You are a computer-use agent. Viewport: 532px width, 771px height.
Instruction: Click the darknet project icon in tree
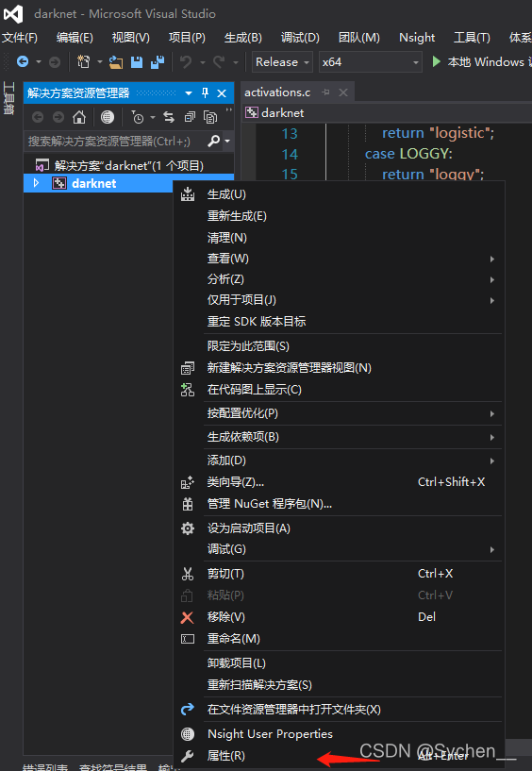pyautogui.click(x=59, y=183)
